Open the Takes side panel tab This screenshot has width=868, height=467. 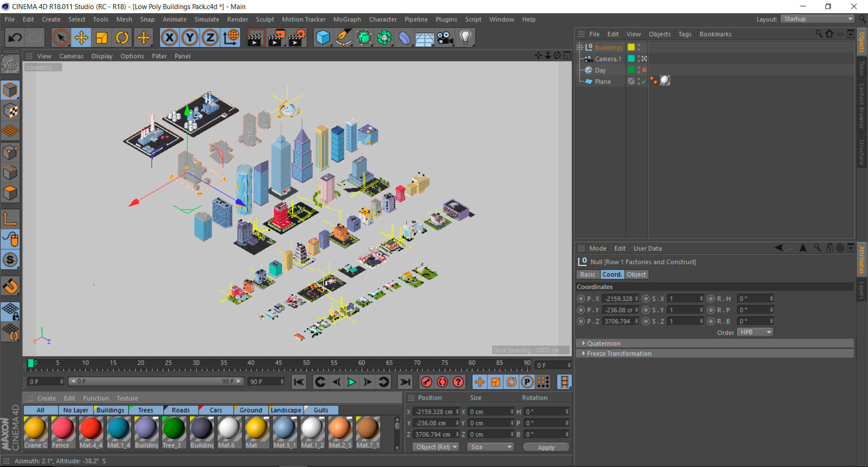coord(862,68)
